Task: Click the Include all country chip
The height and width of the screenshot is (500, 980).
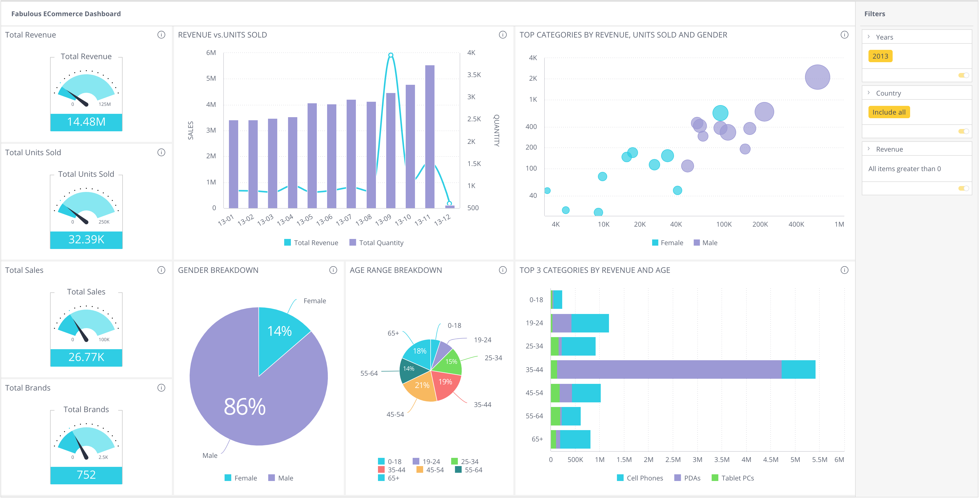Action: click(889, 112)
